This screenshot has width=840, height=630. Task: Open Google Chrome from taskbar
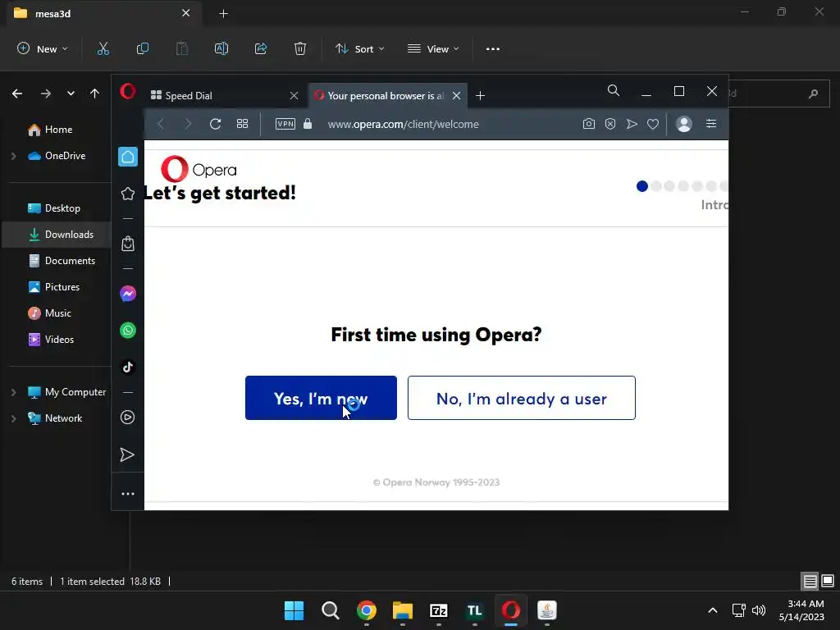click(x=367, y=610)
